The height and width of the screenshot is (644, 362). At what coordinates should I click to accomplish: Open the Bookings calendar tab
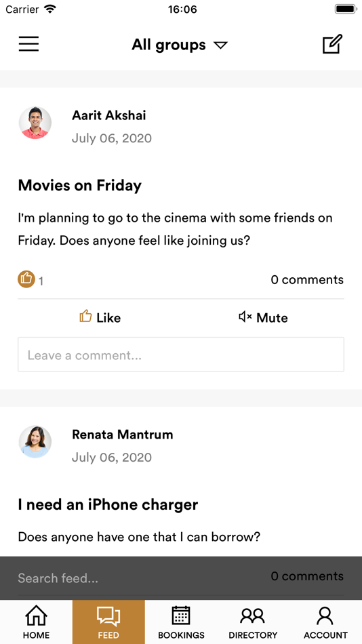pyautogui.click(x=181, y=622)
